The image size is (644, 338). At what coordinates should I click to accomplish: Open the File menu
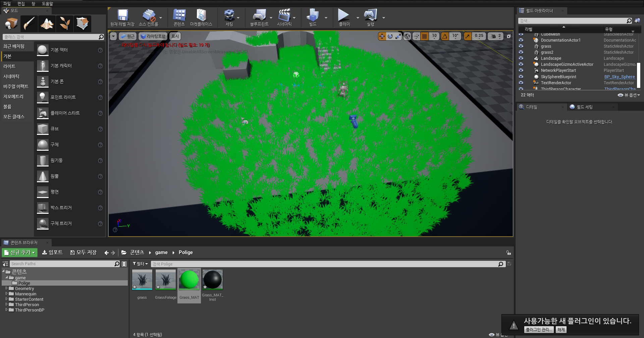coord(7,4)
